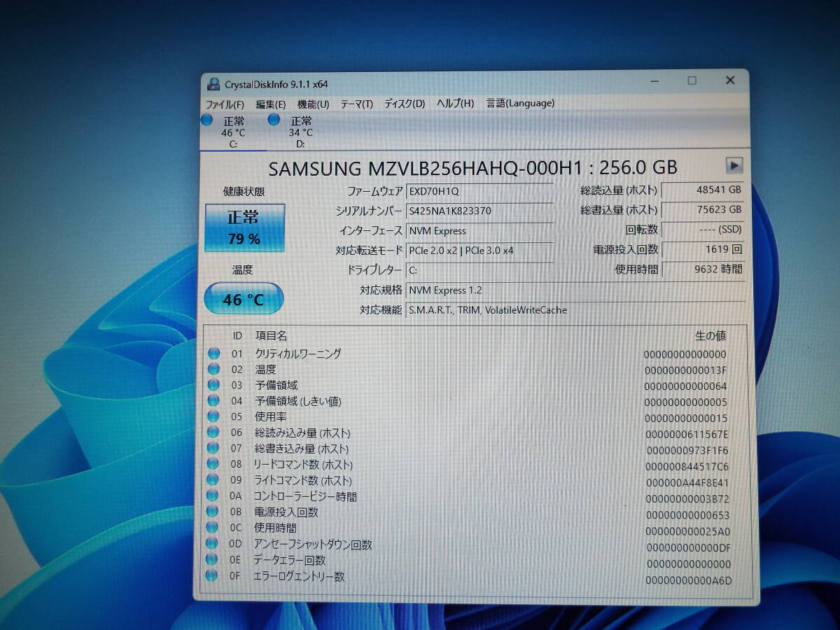The height and width of the screenshot is (630, 840).
Task: Select the クリティカルワーニング attribute name
Action: (x=298, y=353)
